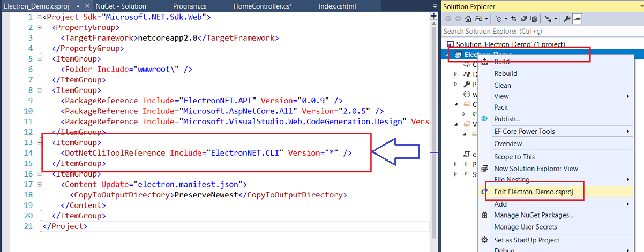644x252 pixels.
Task: Switch to the Index.cshtml tab
Action: tap(337, 6)
